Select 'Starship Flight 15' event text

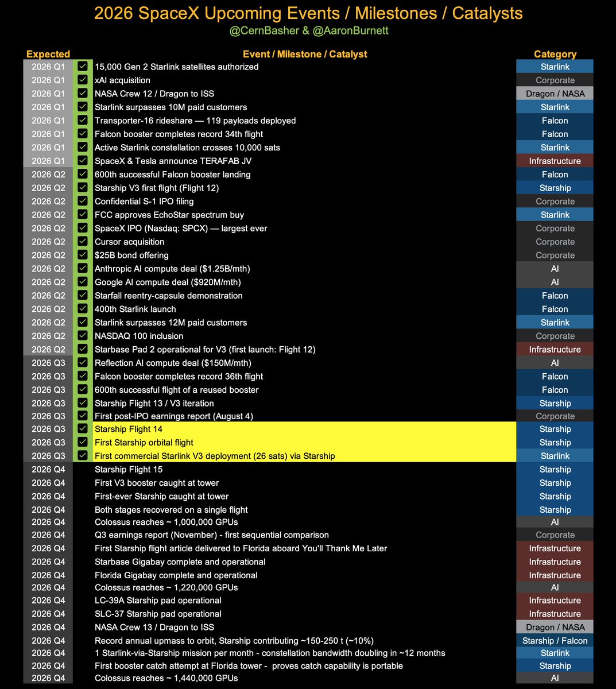tap(129, 469)
